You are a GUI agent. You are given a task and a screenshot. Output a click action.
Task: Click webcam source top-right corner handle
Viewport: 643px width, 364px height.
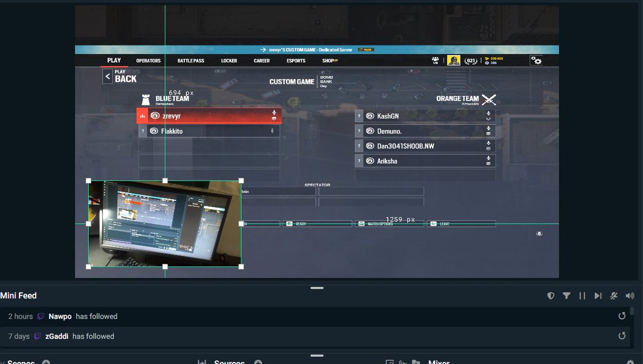241,181
